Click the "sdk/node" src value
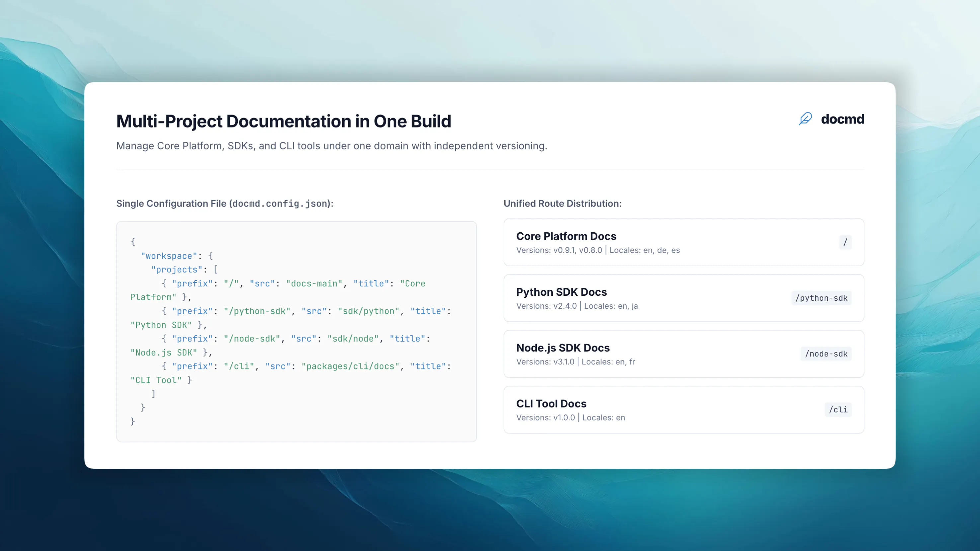 pyautogui.click(x=353, y=339)
